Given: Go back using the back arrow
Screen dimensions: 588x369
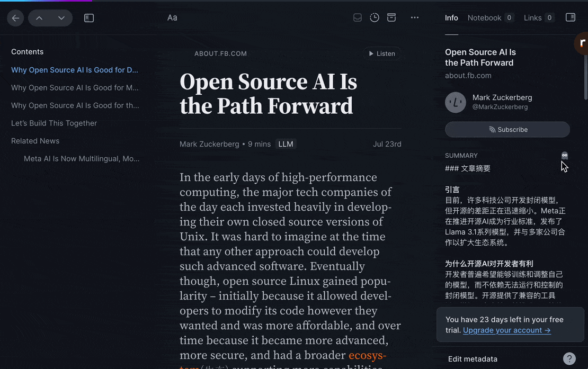Looking at the screenshot, I should pyautogui.click(x=15, y=18).
